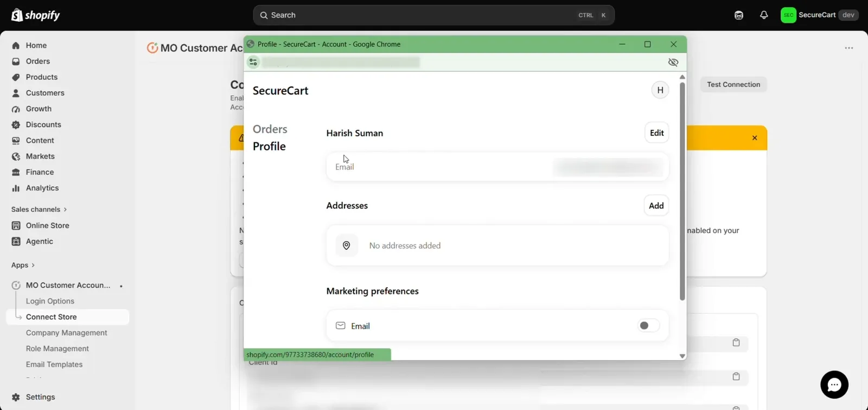Click the 'Marketing preferences' heading
The height and width of the screenshot is (410, 868).
(x=373, y=292)
